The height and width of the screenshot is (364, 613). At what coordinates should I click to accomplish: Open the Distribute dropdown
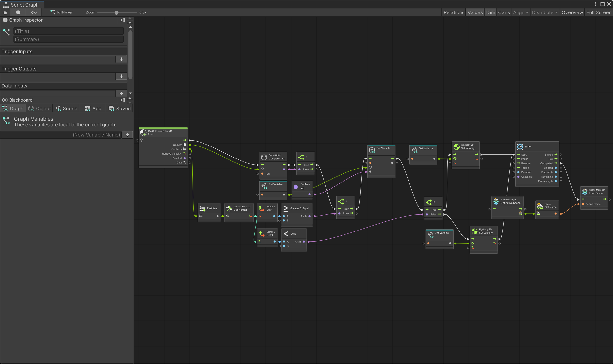click(x=545, y=12)
